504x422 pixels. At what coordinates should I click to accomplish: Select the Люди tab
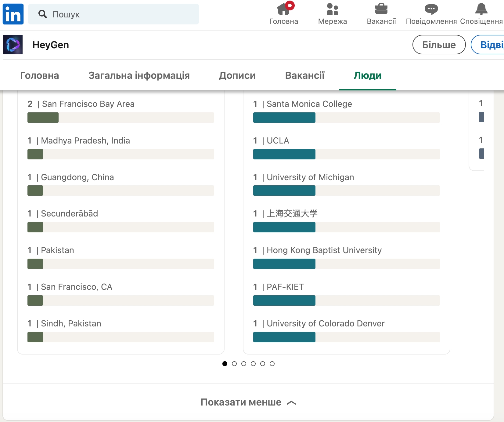coord(368,75)
